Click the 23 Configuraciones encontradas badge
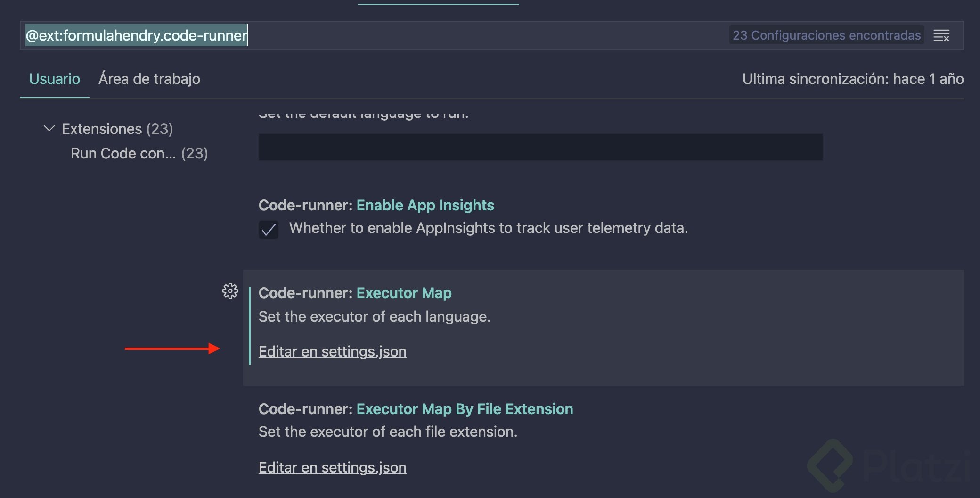980x498 pixels. 826,35
